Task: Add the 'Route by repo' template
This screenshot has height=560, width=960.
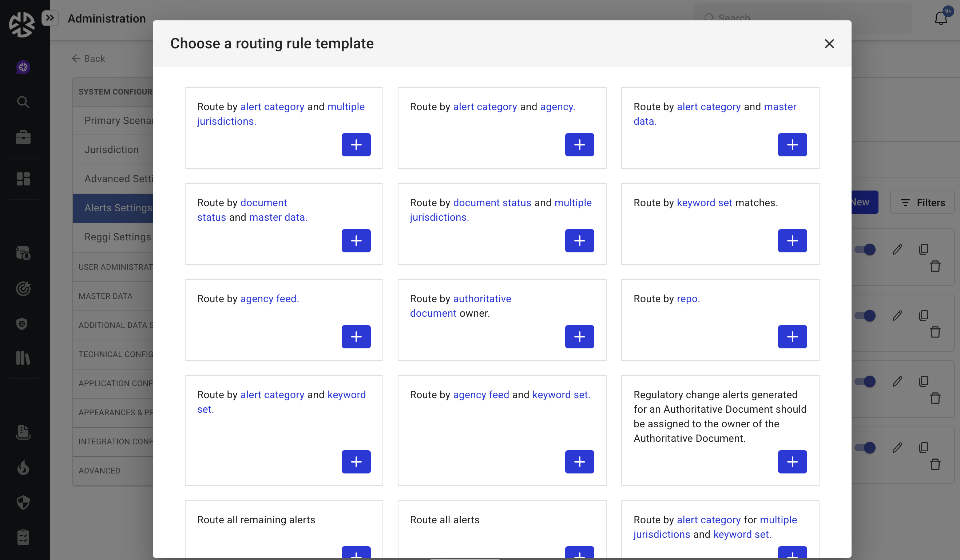Action: (792, 336)
